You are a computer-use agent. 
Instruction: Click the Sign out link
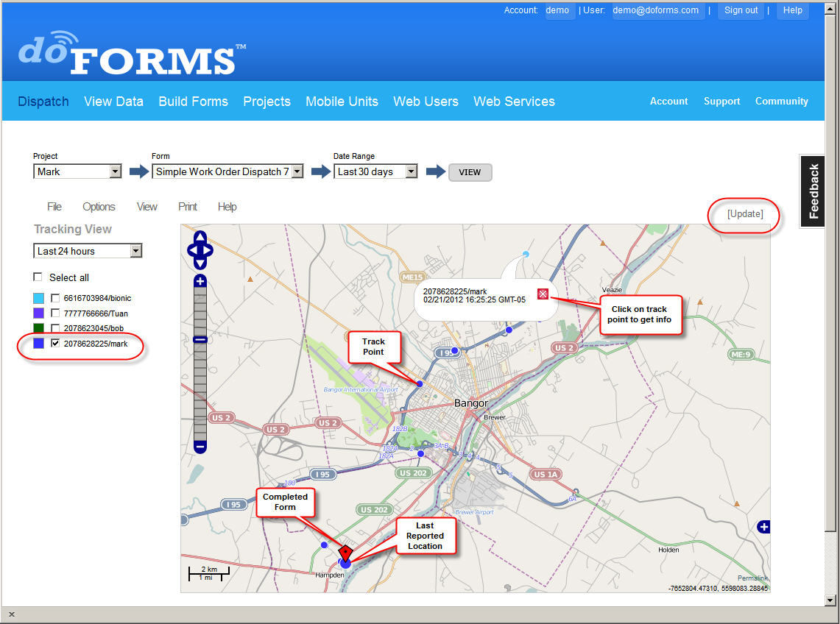pyautogui.click(x=741, y=10)
